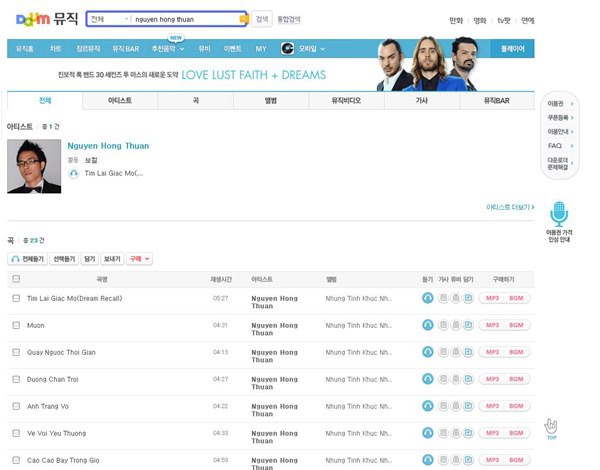600x470 pixels.
Task: Play the song Muon
Action: tap(427, 325)
